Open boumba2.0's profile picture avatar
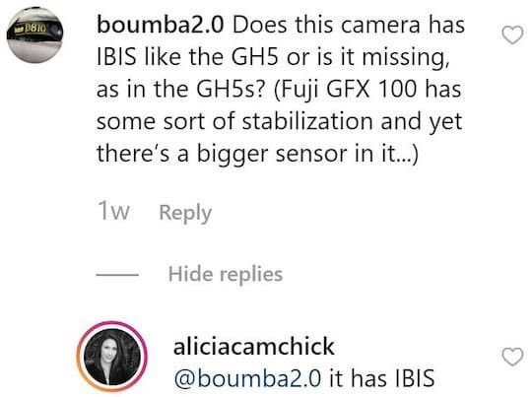 (x=34, y=34)
